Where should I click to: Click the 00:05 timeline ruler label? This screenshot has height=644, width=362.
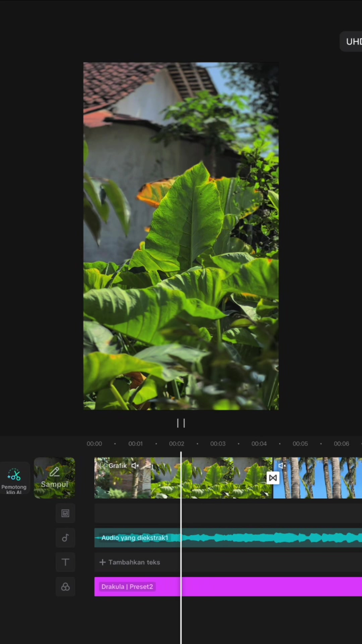pos(300,444)
